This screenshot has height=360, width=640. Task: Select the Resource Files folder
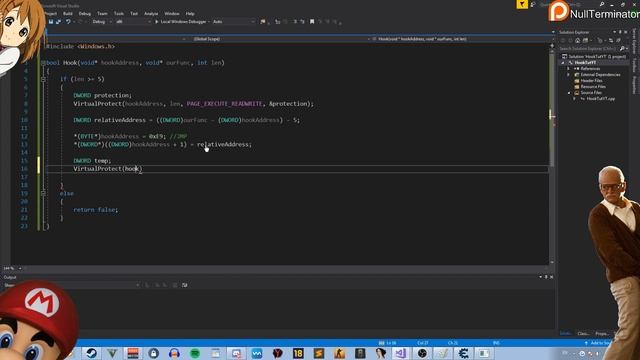click(x=590, y=87)
